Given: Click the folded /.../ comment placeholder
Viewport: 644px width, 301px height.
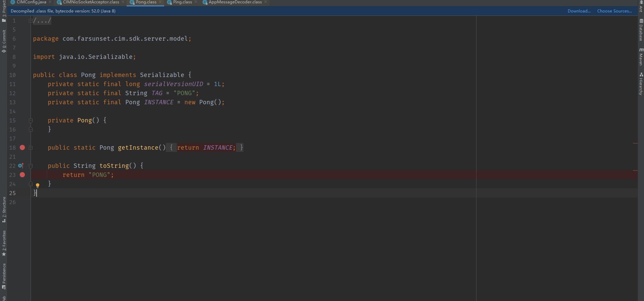Looking at the screenshot, I should click(x=42, y=21).
